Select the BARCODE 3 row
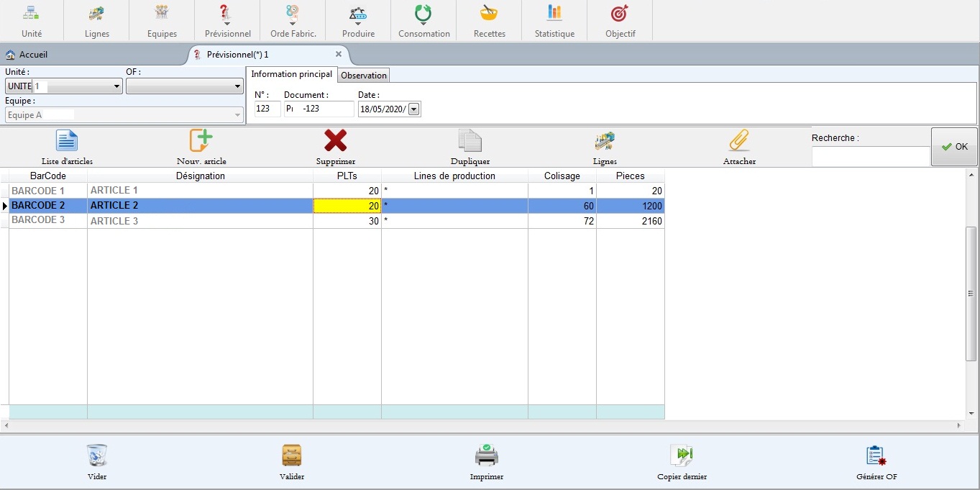 click(38, 221)
